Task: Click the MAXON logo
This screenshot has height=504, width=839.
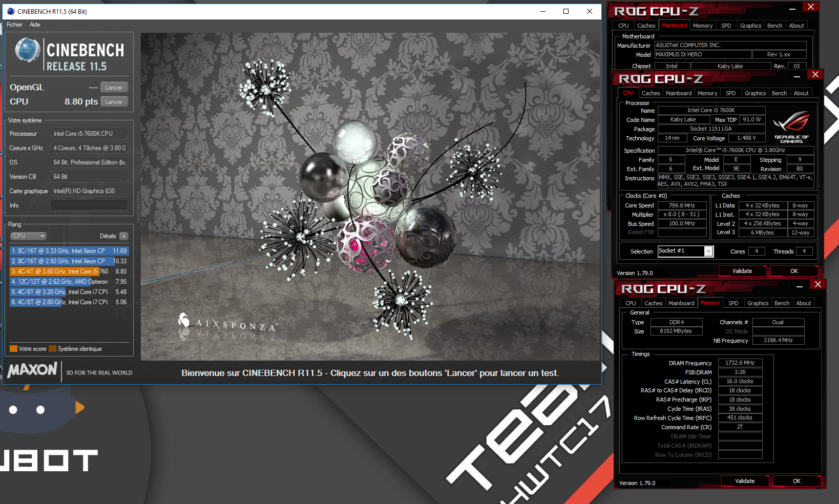Action: point(32,370)
